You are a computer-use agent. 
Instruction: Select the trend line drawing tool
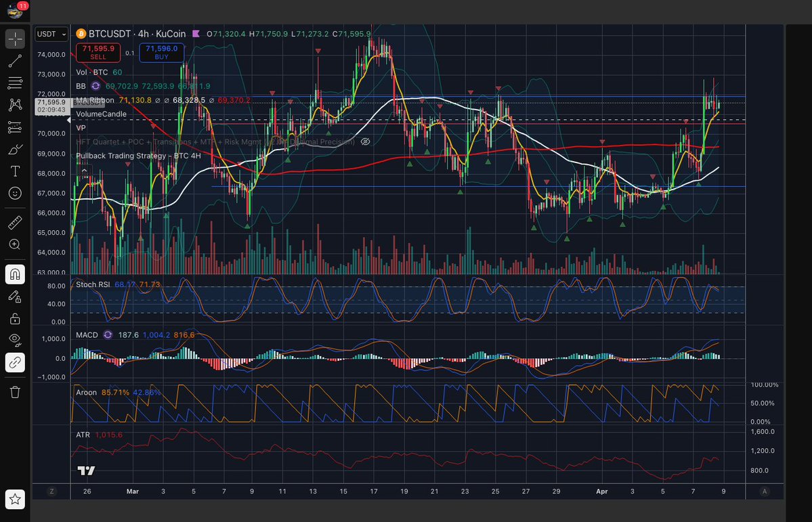click(x=15, y=62)
